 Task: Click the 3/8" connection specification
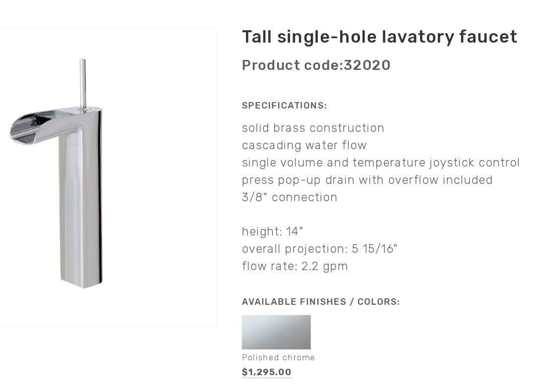pyautogui.click(x=290, y=197)
